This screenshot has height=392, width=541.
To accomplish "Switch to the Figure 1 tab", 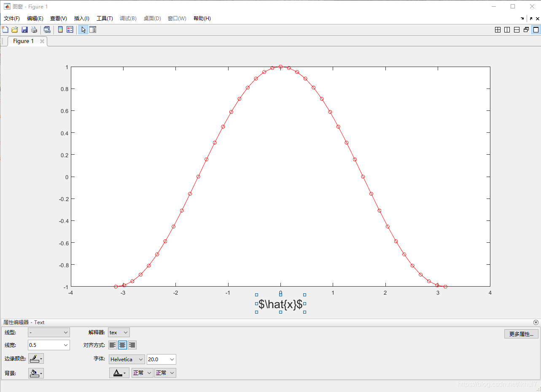I will point(24,41).
